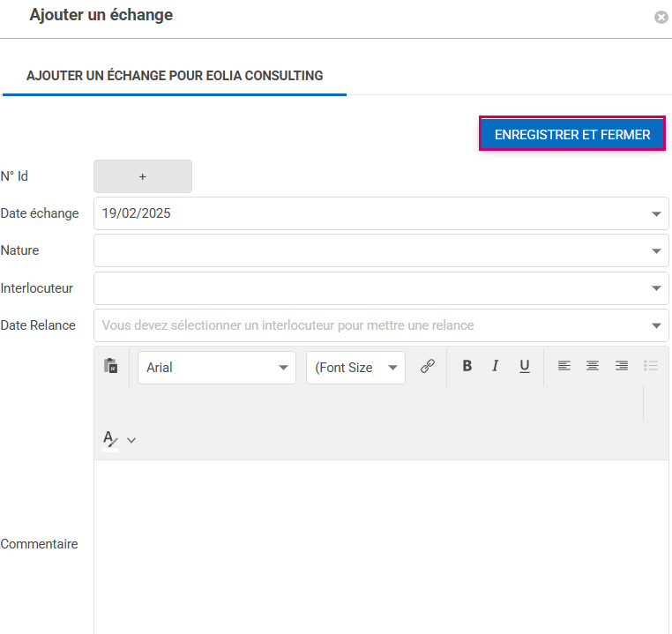
Task: Insert a bulleted list
Action: 651,367
